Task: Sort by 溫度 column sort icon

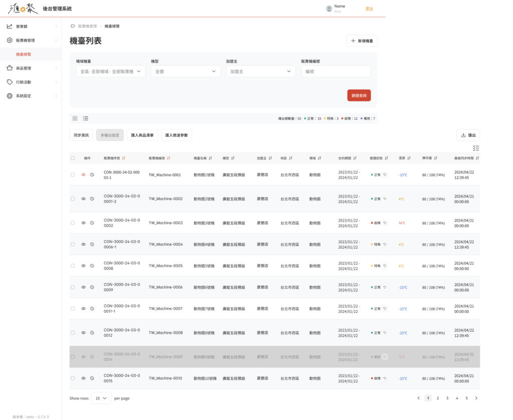Action: pos(409,158)
